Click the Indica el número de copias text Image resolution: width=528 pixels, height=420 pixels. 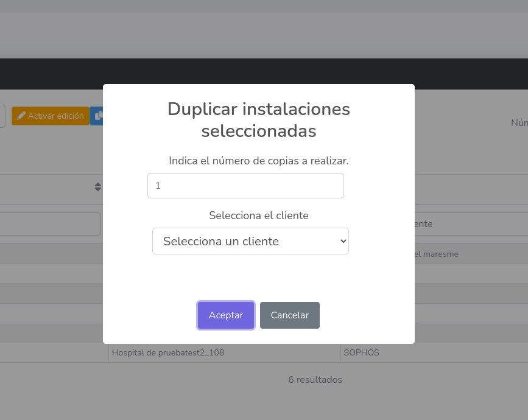(258, 161)
